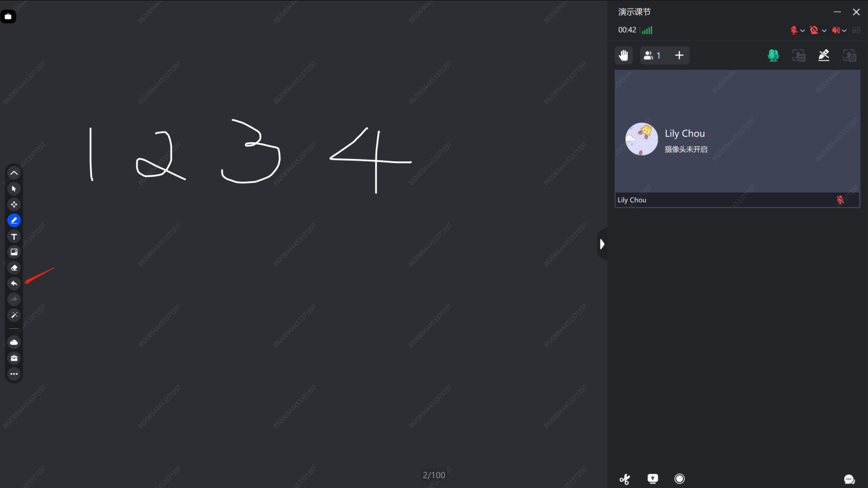Image resolution: width=868 pixels, height=488 pixels.
Task: Open the participants list showing 1
Action: (x=652, y=56)
